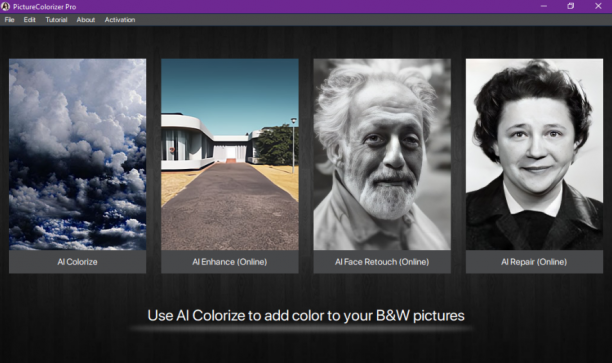612x363 pixels.
Task: Select the bearded old man portrait thumbnail
Action: (382, 154)
